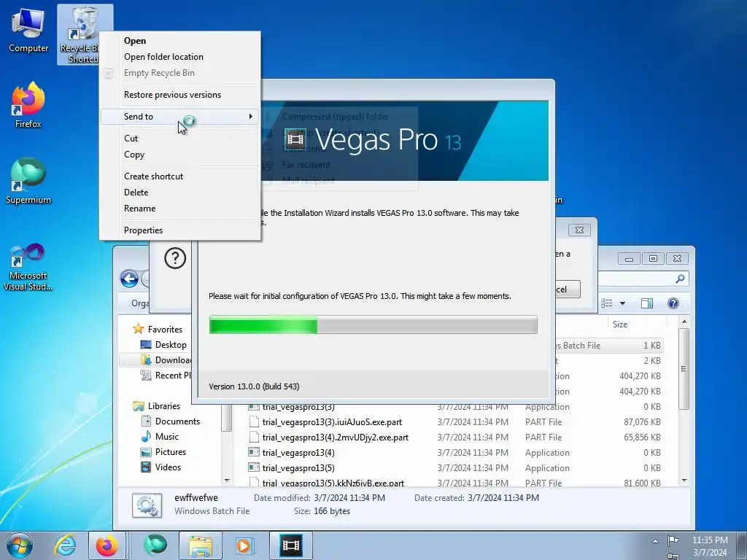Click the Explorer search magnifier icon
This screenshot has height=560, width=747.
pyautogui.click(x=680, y=279)
